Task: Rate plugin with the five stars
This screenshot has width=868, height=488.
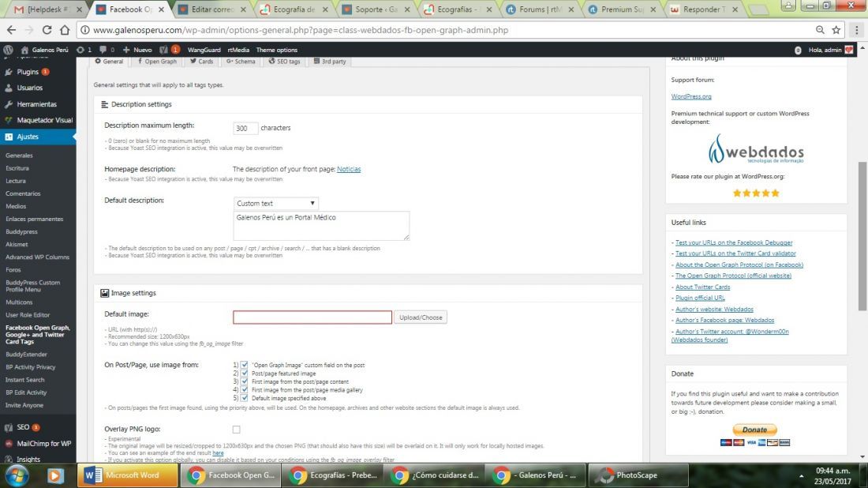Action: (x=756, y=193)
